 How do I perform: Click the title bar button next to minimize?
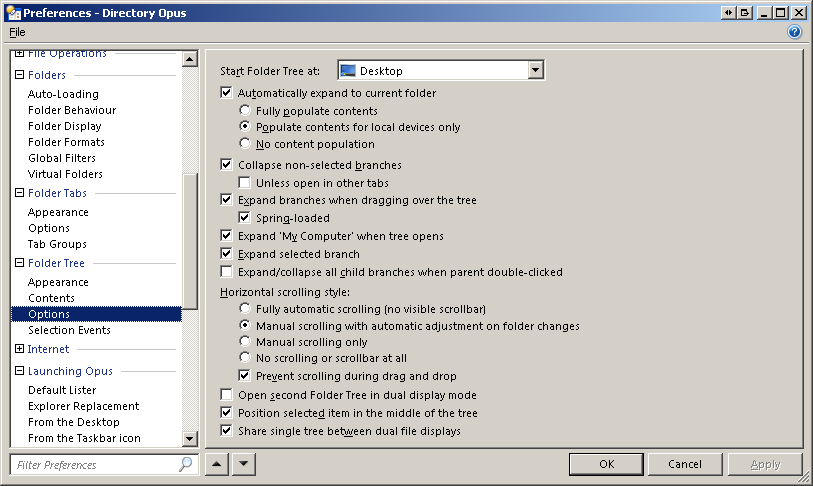[x=745, y=12]
